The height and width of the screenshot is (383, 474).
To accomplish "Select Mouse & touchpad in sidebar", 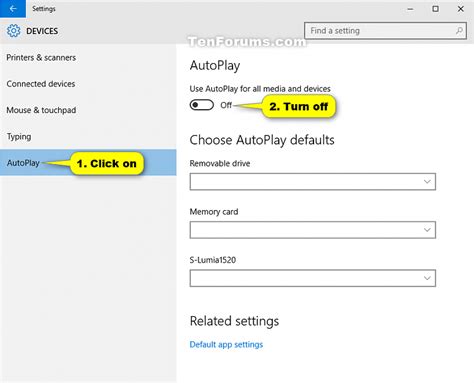I will point(88,110).
